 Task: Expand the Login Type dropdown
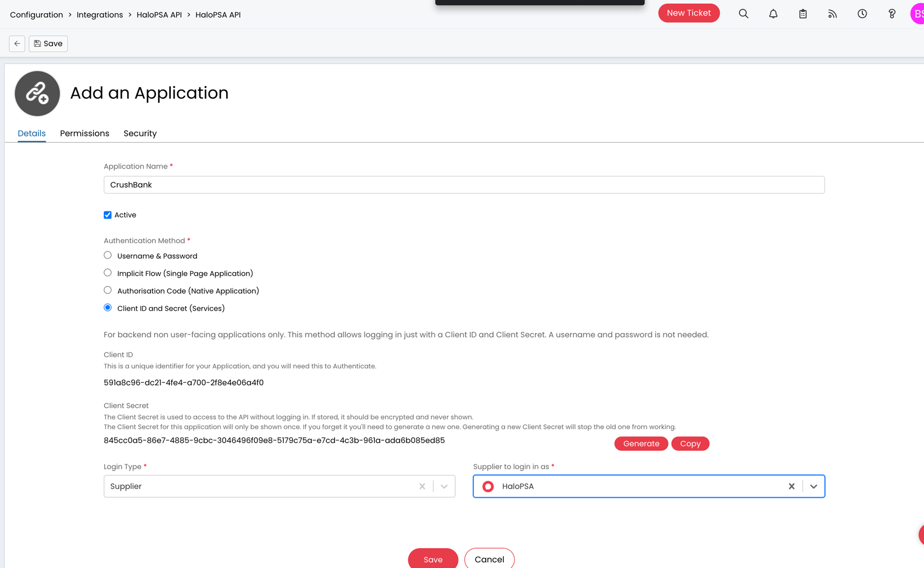point(444,486)
